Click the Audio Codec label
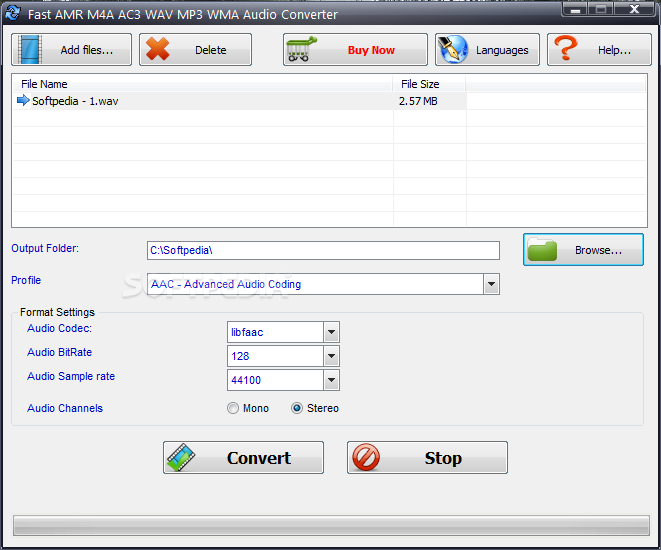 tap(59, 328)
